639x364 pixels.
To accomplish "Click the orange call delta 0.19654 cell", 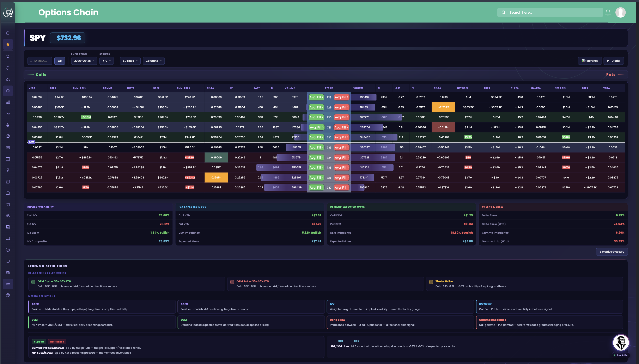I will (x=216, y=177).
